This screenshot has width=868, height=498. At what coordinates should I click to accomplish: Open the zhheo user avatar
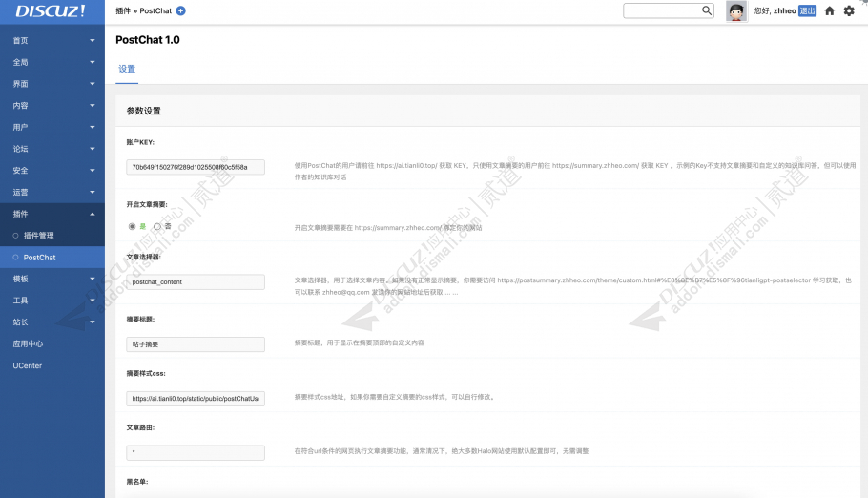(x=735, y=10)
